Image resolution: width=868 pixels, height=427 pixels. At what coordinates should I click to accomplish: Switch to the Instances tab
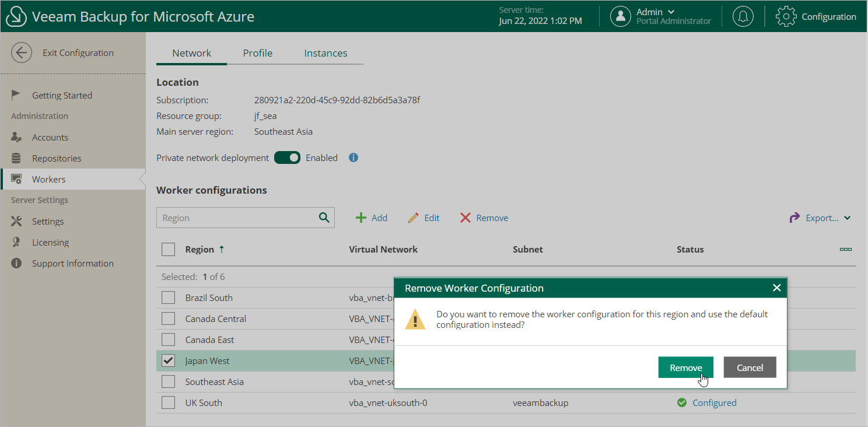[325, 53]
